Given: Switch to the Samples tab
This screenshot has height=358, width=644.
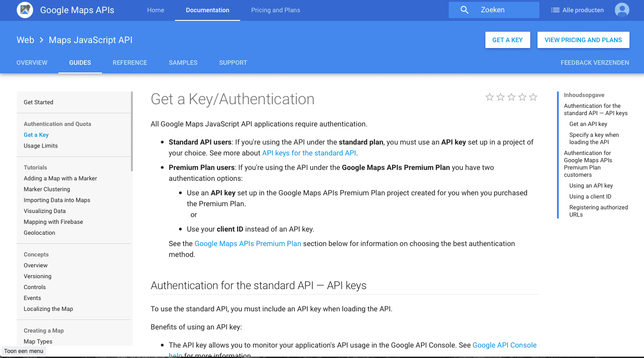Looking at the screenshot, I should (x=183, y=63).
